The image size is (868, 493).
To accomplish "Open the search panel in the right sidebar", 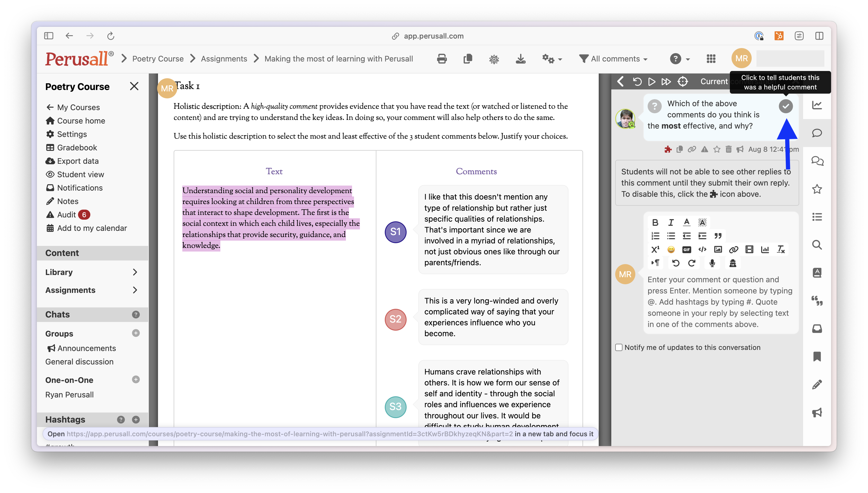I will pyautogui.click(x=817, y=245).
